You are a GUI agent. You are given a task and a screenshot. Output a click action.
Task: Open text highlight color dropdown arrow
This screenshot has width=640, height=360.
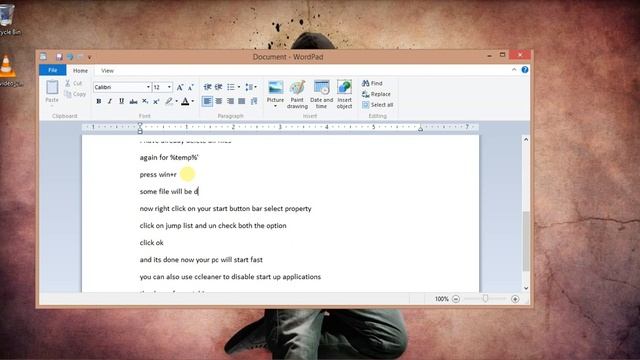pos(176,101)
